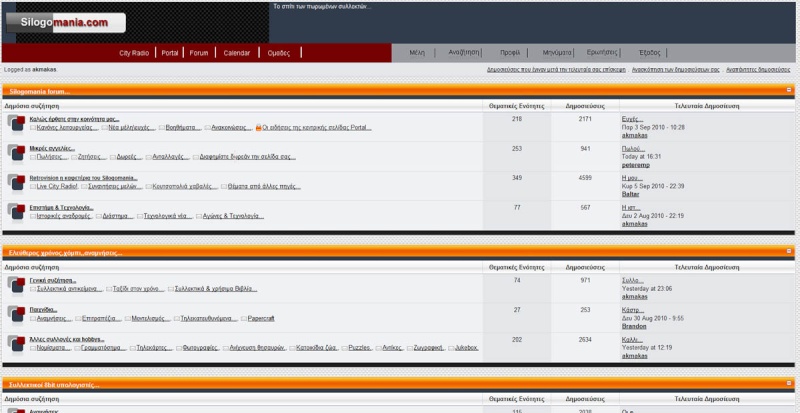This screenshot has height=413, width=800.
Task: Click forum status icon beside Μικρές αγγελίες
Action: (16, 152)
